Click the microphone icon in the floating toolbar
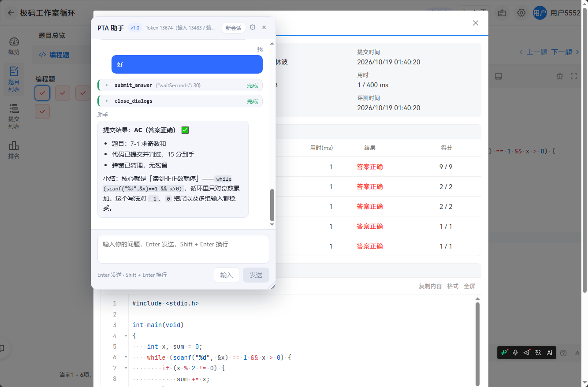The height and width of the screenshot is (387, 588). [515, 353]
